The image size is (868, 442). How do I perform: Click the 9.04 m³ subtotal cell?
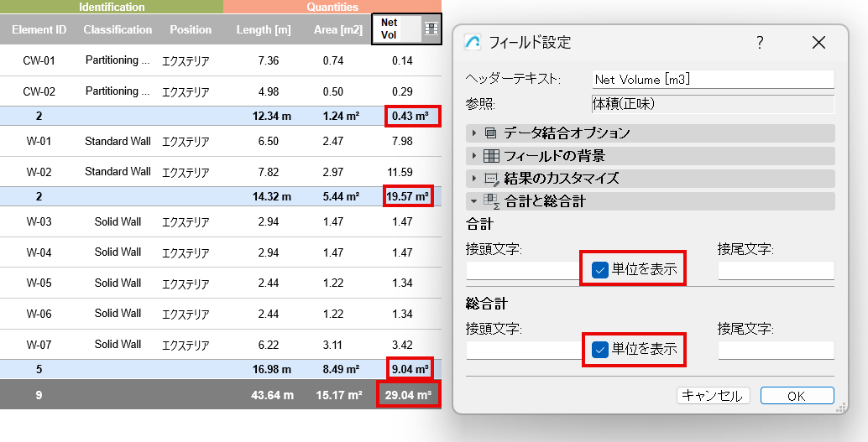tap(410, 368)
